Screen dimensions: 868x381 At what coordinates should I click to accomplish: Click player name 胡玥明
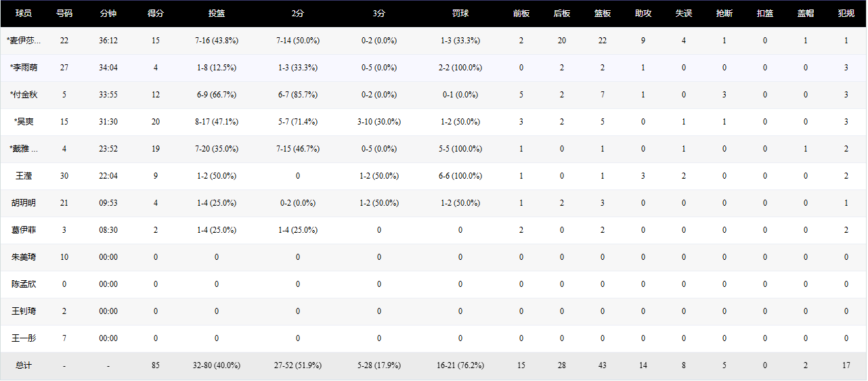coord(24,203)
